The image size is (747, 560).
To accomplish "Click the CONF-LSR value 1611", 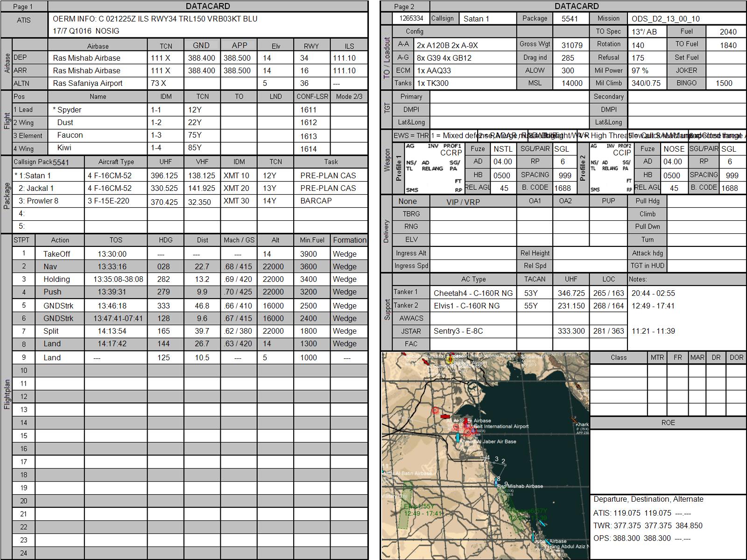I will click(x=309, y=110).
